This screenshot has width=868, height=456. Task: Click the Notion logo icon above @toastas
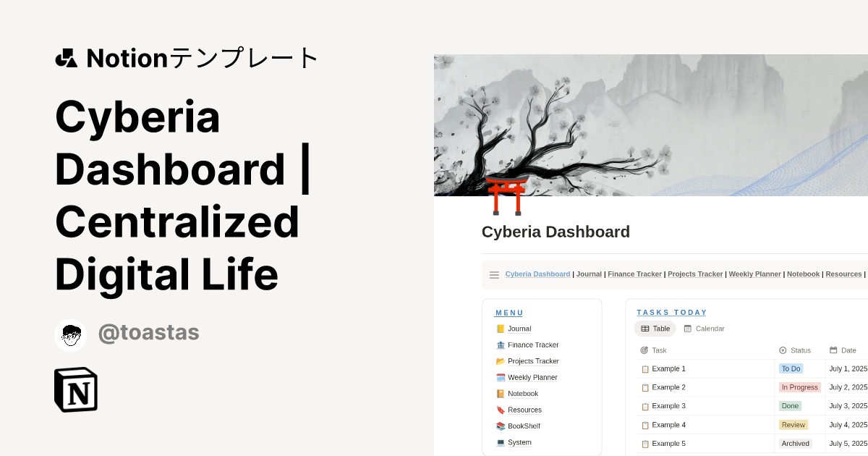pos(75,389)
